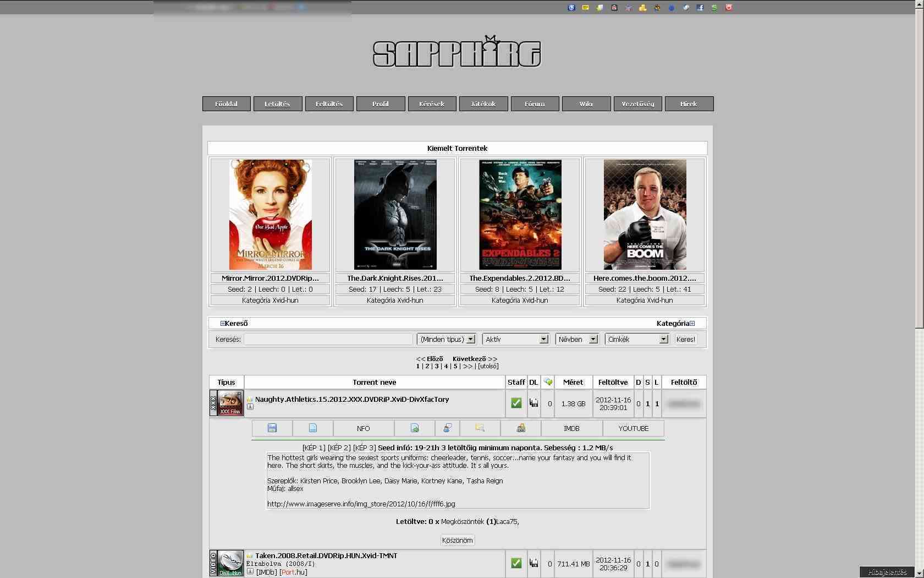Click the picture-page icon next to NFO
The height and width of the screenshot is (578, 924).
pyautogui.click(x=415, y=428)
